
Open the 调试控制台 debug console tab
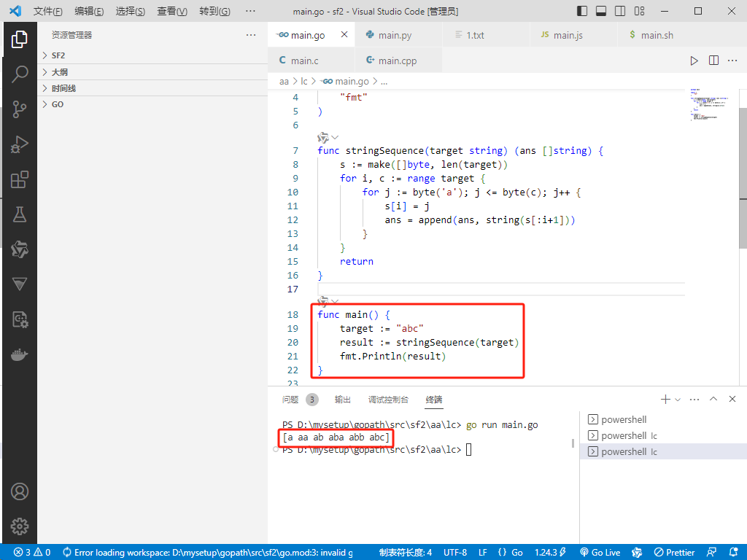[x=388, y=399]
